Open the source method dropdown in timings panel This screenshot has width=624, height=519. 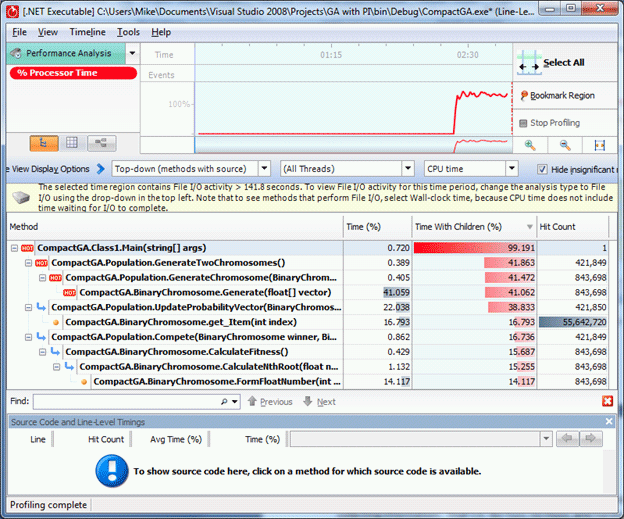coord(546,439)
